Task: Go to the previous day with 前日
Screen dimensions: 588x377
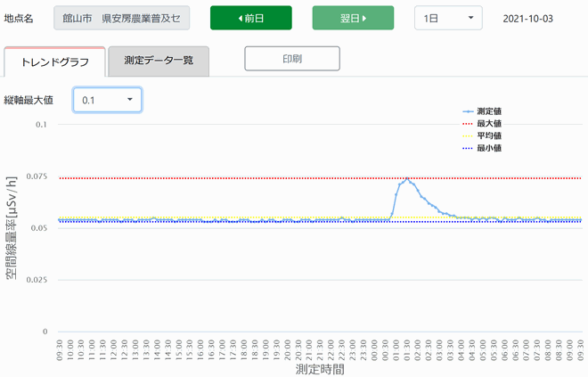Action: pos(251,18)
